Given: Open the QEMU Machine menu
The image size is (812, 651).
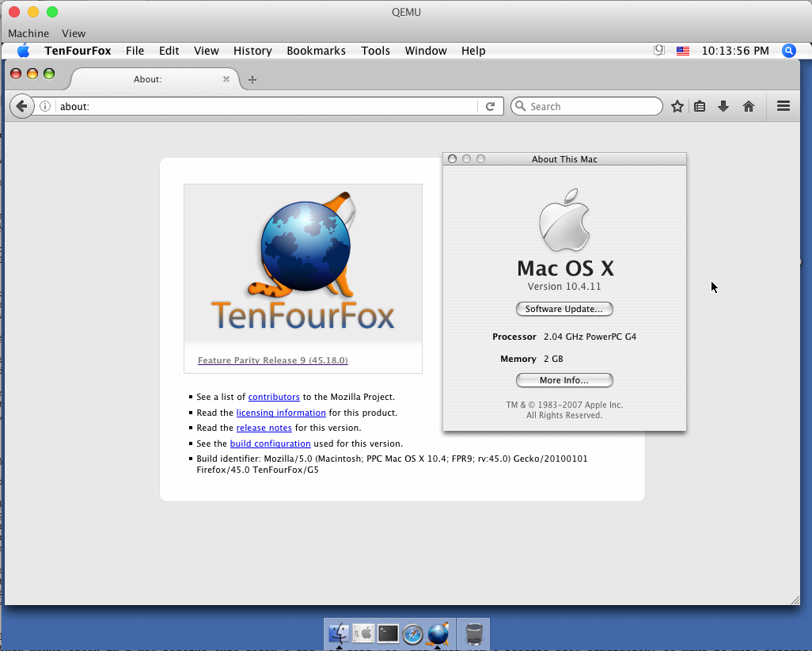Looking at the screenshot, I should click(x=28, y=33).
